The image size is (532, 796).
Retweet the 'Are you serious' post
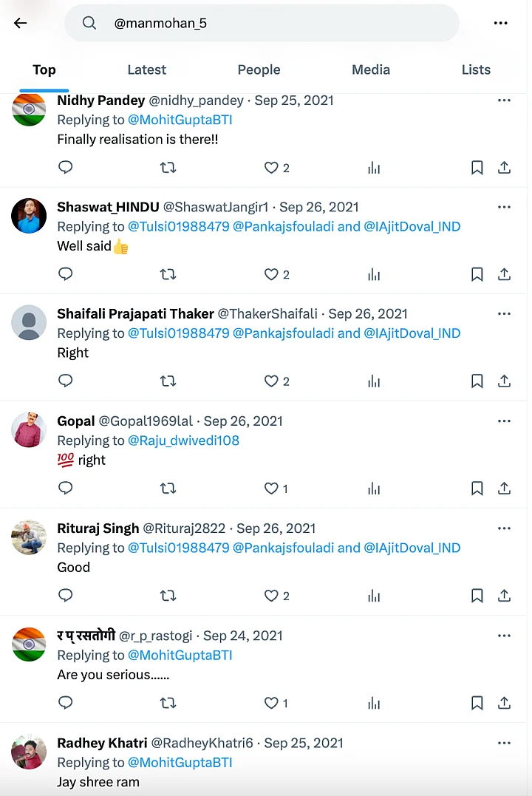pyautogui.click(x=168, y=703)
